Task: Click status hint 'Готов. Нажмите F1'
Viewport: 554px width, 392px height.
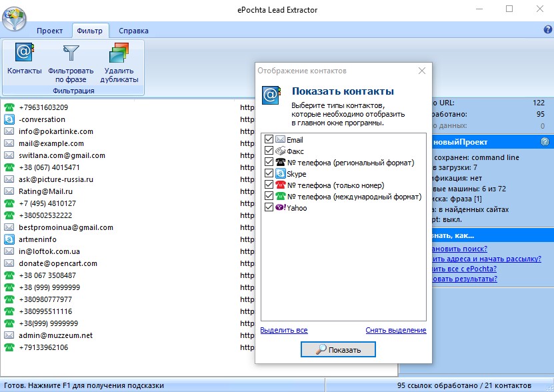Action: point(84,385)
